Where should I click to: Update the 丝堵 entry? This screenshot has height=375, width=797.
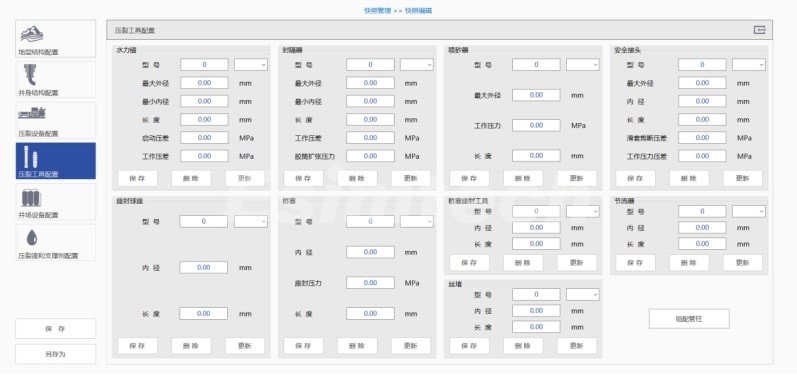[x=577, y=346]
